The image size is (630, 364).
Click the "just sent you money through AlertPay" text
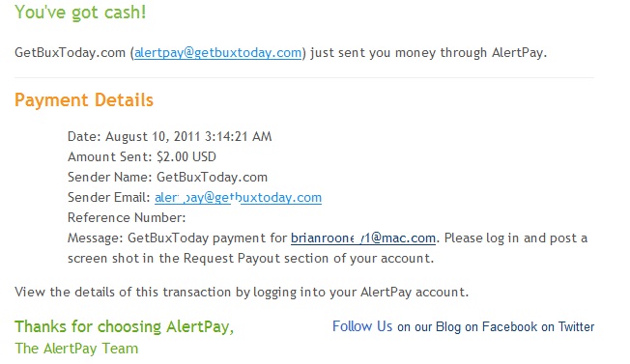click(x=429, y=52)
